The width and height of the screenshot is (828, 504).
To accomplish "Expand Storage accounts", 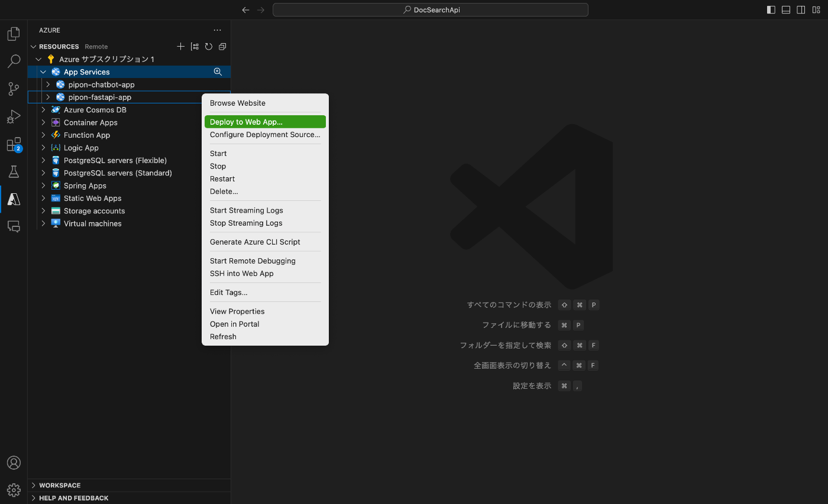I will pyautogui.click(x=43, y=211).
